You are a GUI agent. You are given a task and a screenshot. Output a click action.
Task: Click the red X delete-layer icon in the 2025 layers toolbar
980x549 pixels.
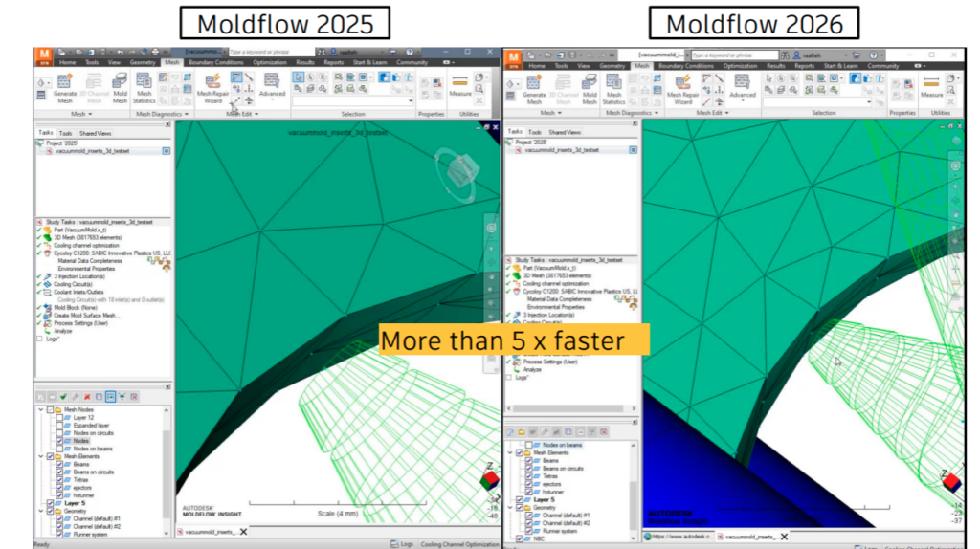[87, 397]
